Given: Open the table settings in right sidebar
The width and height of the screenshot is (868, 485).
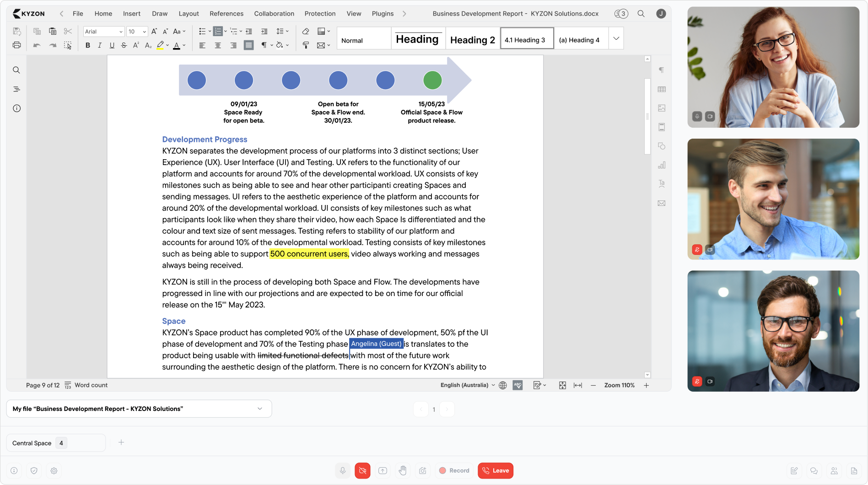Looking at the screenshot, I should (662, 89).
